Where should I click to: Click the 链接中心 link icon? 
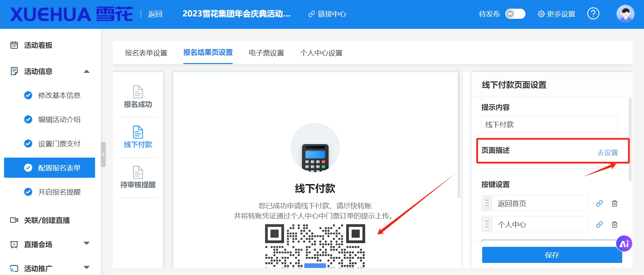pyautogui.click(x=312, y=14)
